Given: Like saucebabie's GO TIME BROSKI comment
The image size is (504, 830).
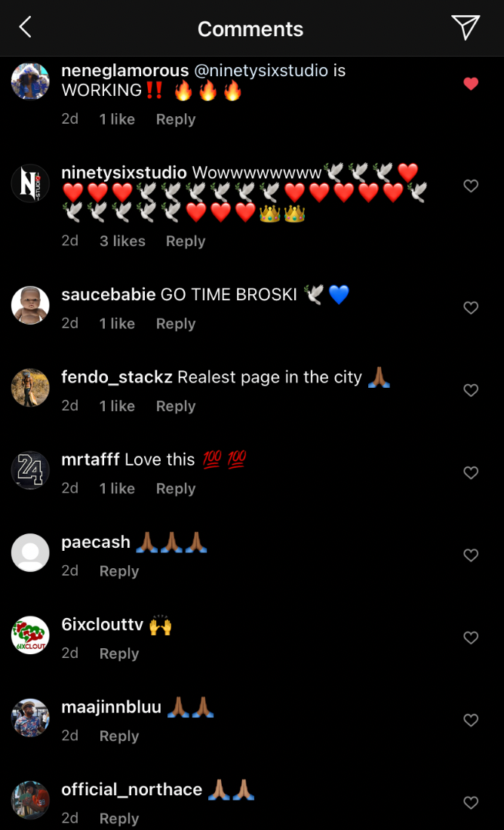Looking at the screenshot, I should pos(471,308).
